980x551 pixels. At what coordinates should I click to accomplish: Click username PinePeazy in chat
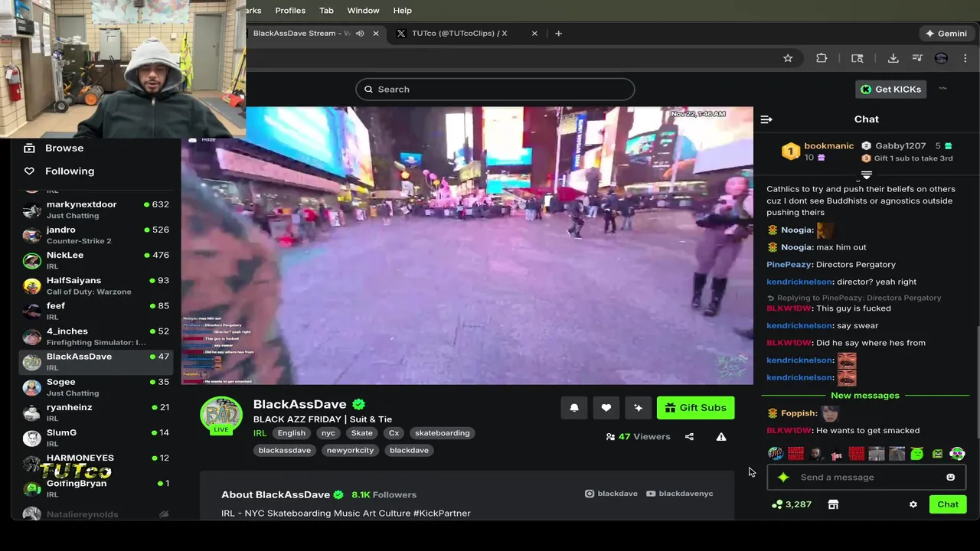(x=789, y=265)
